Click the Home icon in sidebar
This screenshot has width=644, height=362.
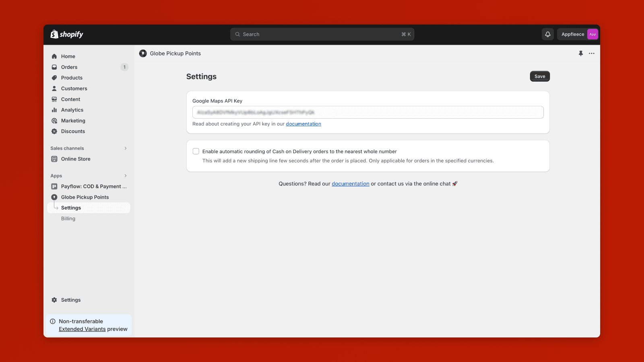(x=54, y=56)
